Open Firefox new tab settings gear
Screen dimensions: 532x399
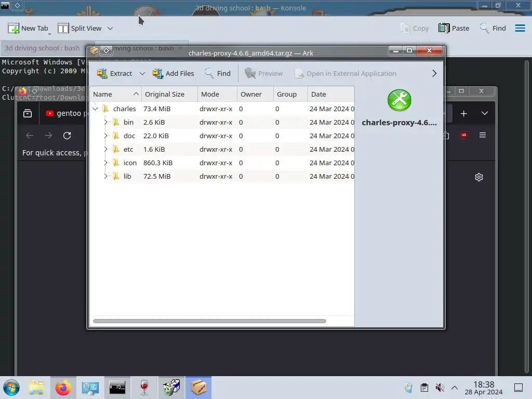click(x=478, y=177)
